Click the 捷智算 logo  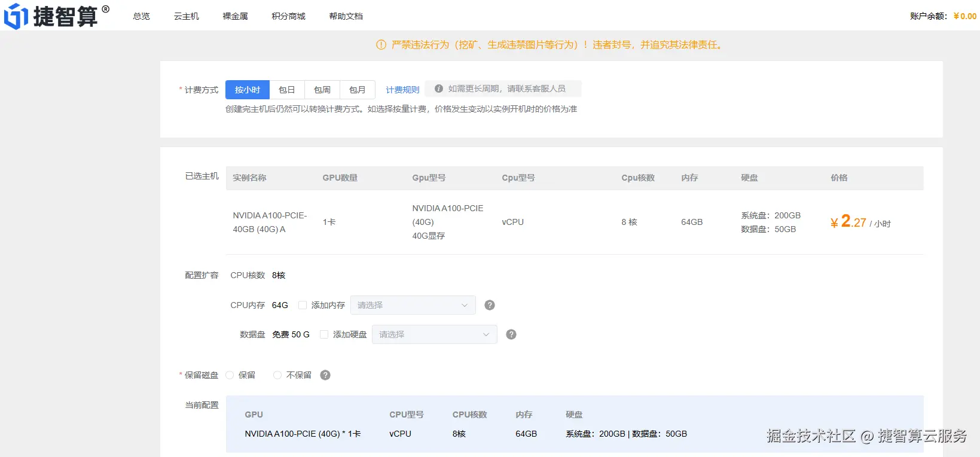pos(57,16)
